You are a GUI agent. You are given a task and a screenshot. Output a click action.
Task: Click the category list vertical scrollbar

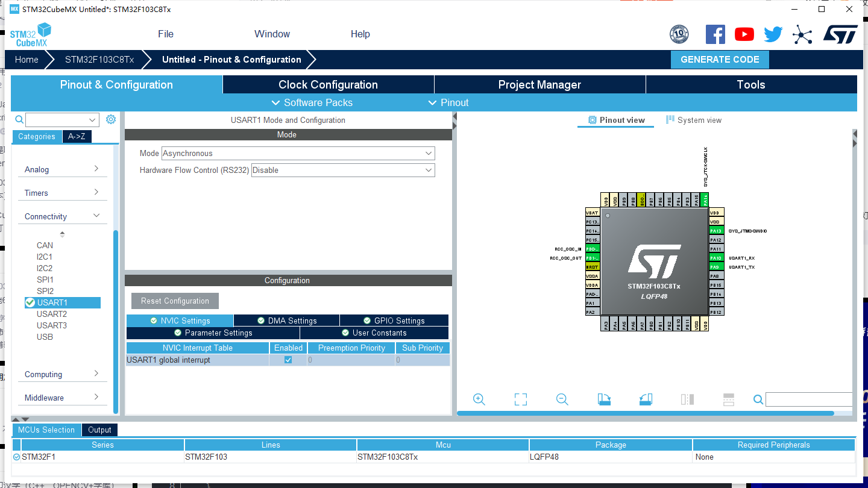coord(116,322)
